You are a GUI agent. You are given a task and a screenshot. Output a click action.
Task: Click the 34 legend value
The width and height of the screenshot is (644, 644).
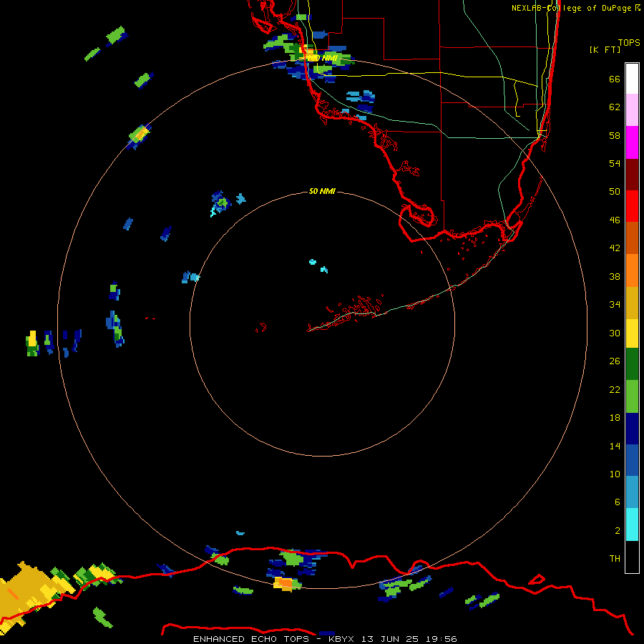pos(615,305)
